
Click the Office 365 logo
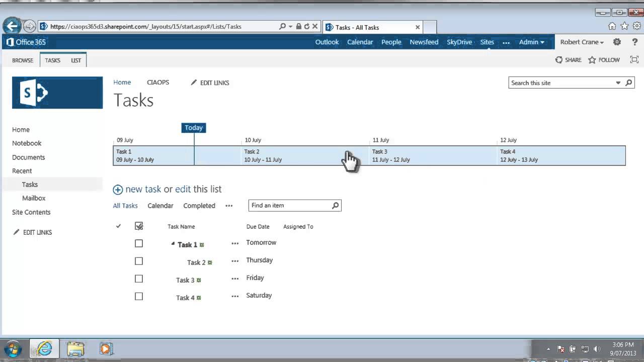[x=26, y=42]
